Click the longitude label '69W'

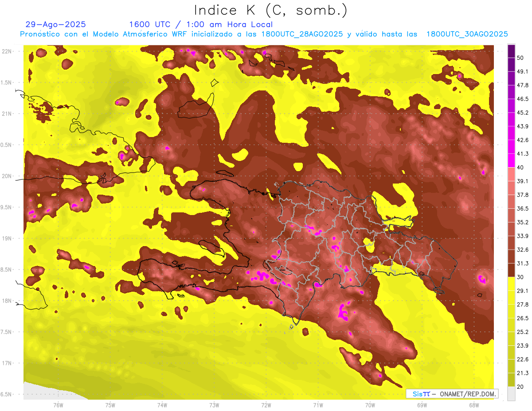[422, 405]
